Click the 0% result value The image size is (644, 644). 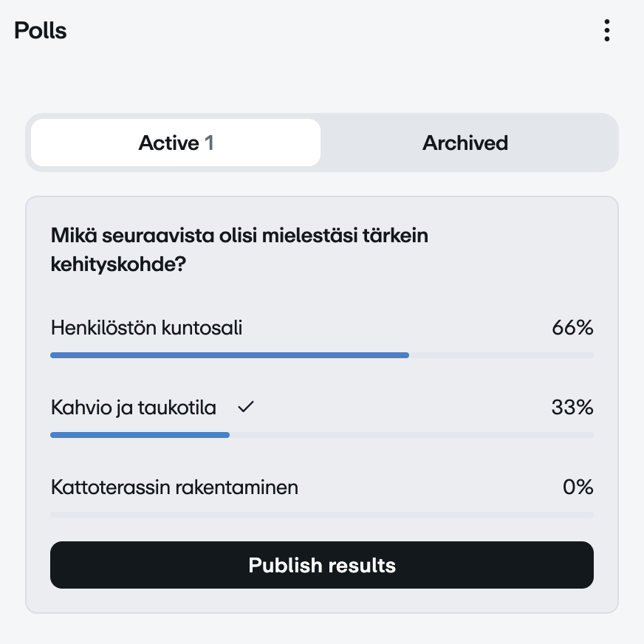[578, 487]
